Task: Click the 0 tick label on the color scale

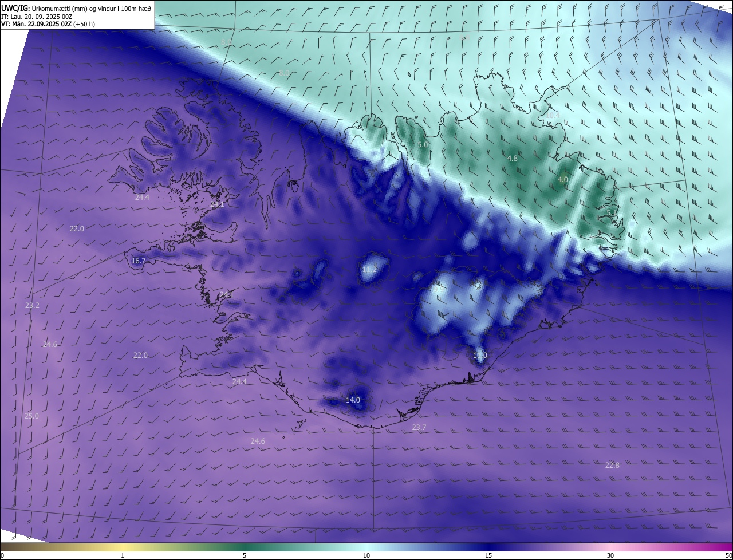Action: click(2, 555)
